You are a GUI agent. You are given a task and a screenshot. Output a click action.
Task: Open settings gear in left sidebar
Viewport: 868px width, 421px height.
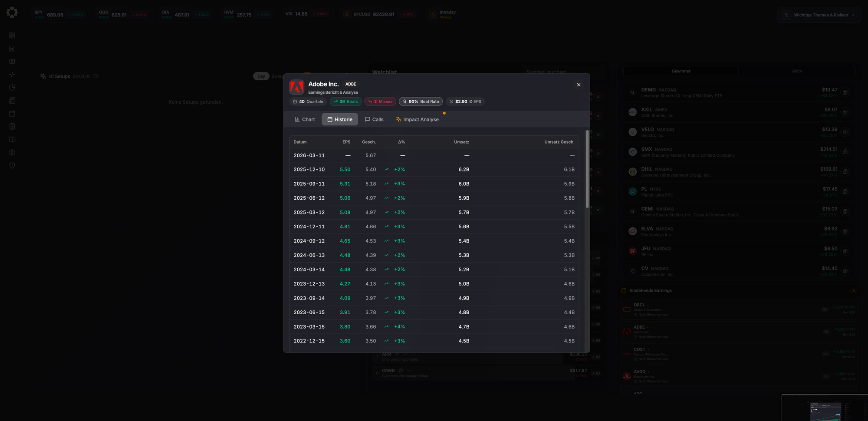12,153
